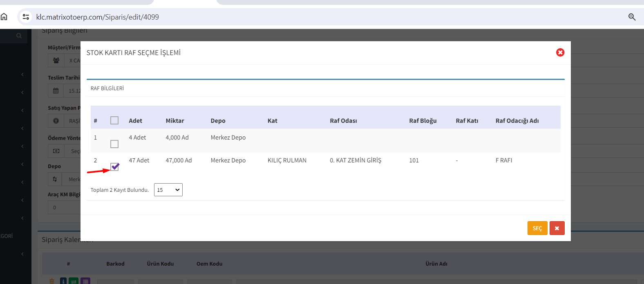644x284 pixels.
Task: Click the RAF BİLGİLERİ section tab
Action: [107, 88]
